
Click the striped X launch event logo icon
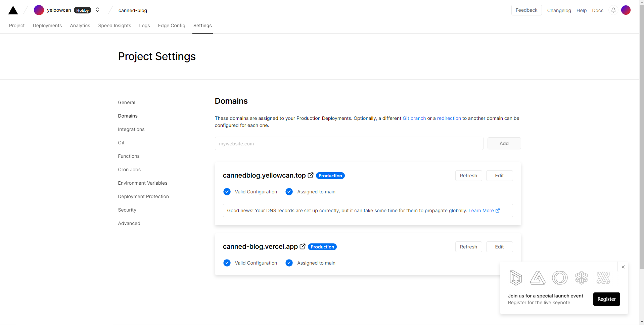603,278
